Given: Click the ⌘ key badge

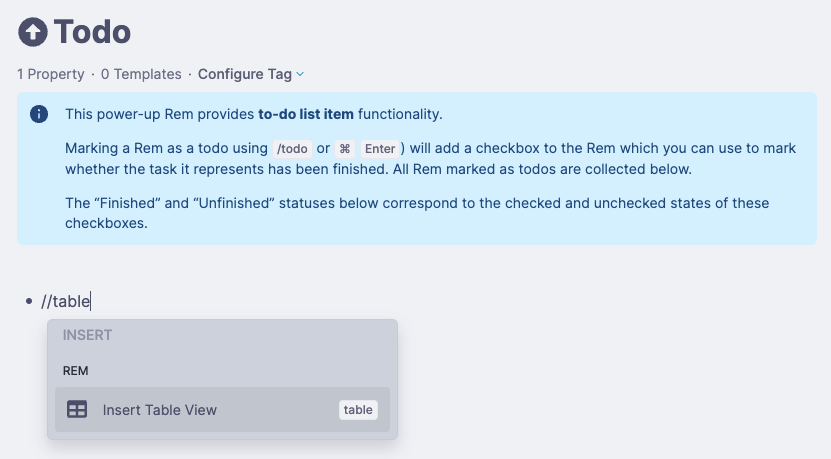Looking at the screenshot, I should (x=345, y=148).
